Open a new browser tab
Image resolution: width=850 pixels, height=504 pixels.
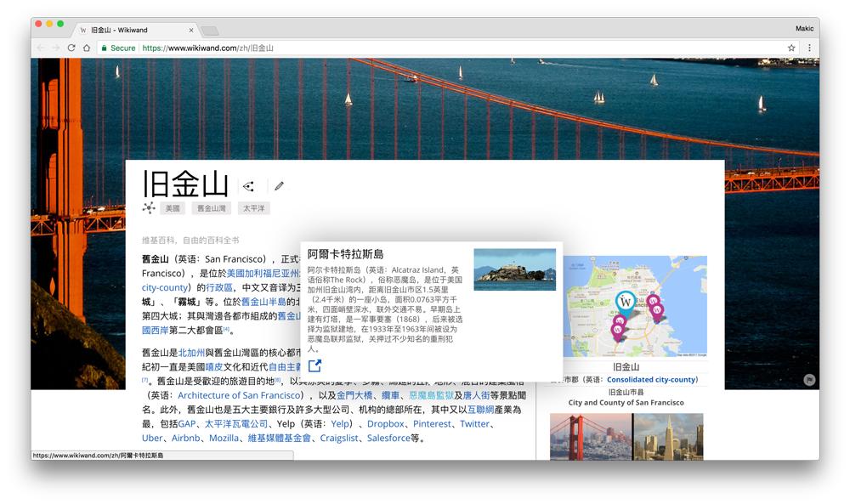click(x=210, y=31)
